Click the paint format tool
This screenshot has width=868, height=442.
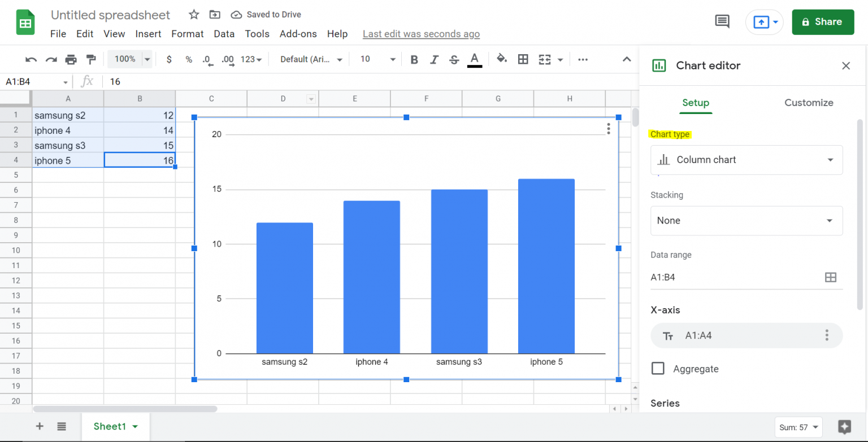pyautogui.click(x=91, y=59)
